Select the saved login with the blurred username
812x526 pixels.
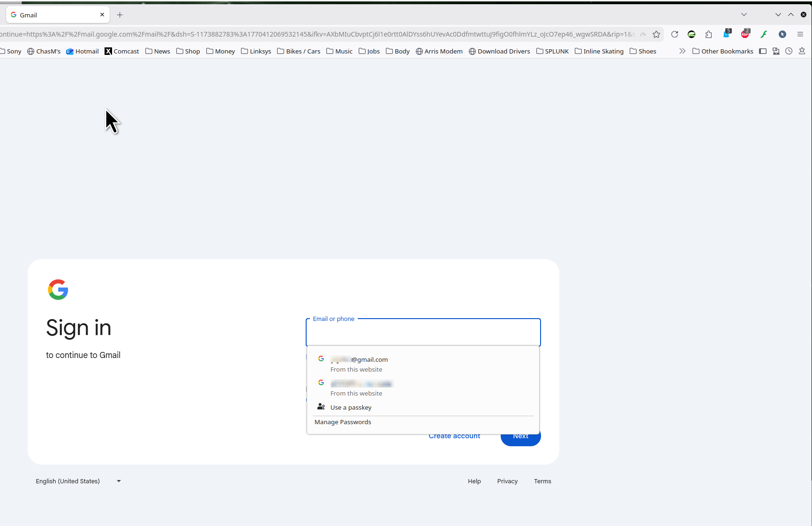pos(423,388)
